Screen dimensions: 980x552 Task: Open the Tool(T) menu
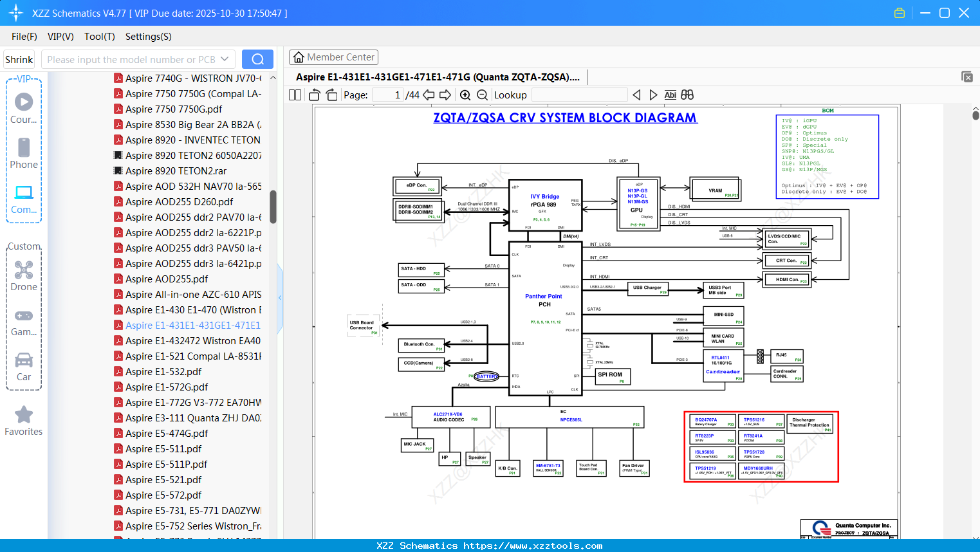pos(100,37)
